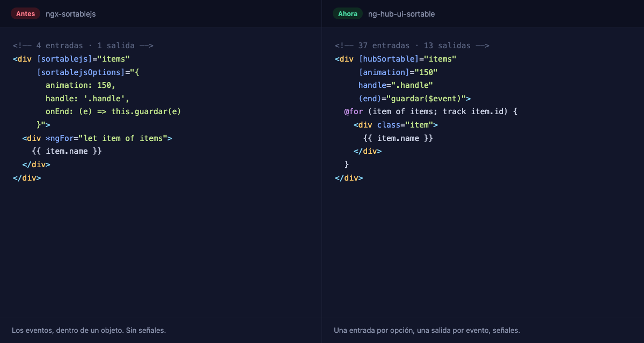Click the 'handle=".handle"' line in the right panel
Image resolution: width=644 pixels, height=343 pixels.
396,85
